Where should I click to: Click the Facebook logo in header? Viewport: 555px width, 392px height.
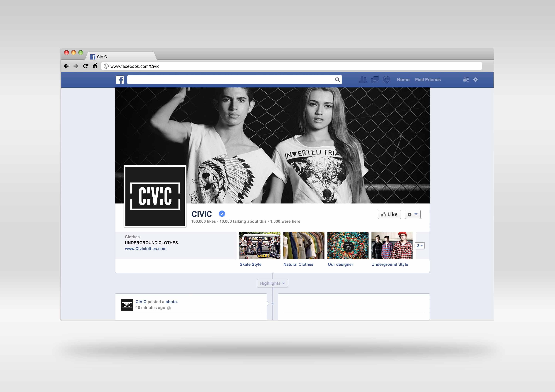coord(120,80)
